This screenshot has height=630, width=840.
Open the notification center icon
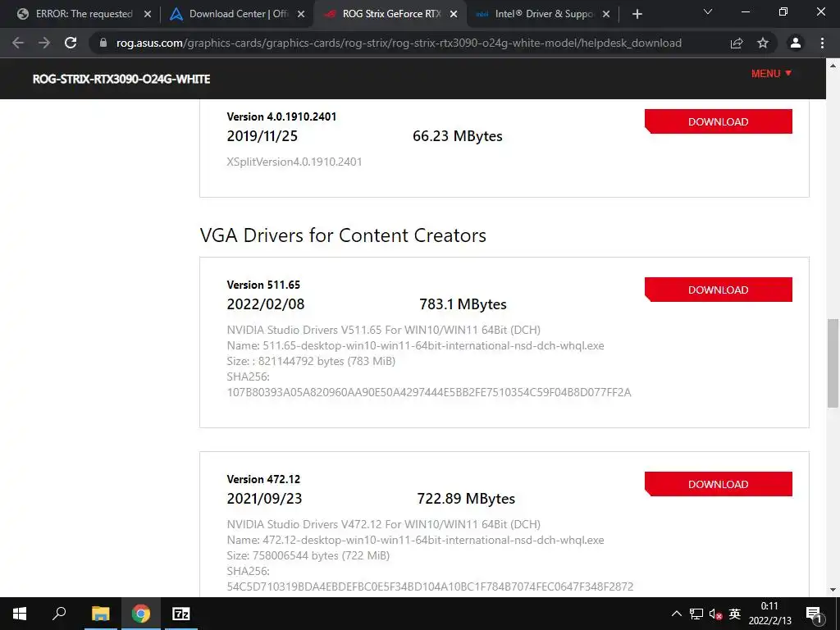[x=814, y=614]
